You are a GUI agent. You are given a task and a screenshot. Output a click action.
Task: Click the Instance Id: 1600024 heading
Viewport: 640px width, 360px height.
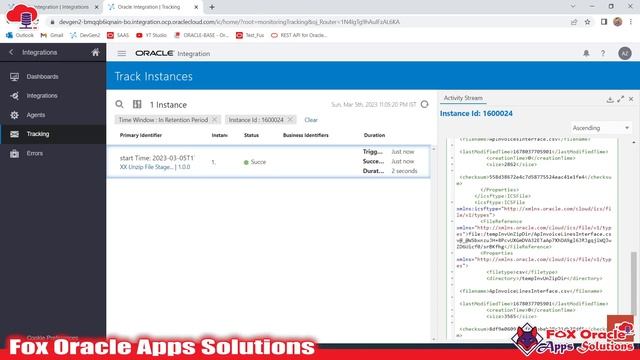click(476, 113)
